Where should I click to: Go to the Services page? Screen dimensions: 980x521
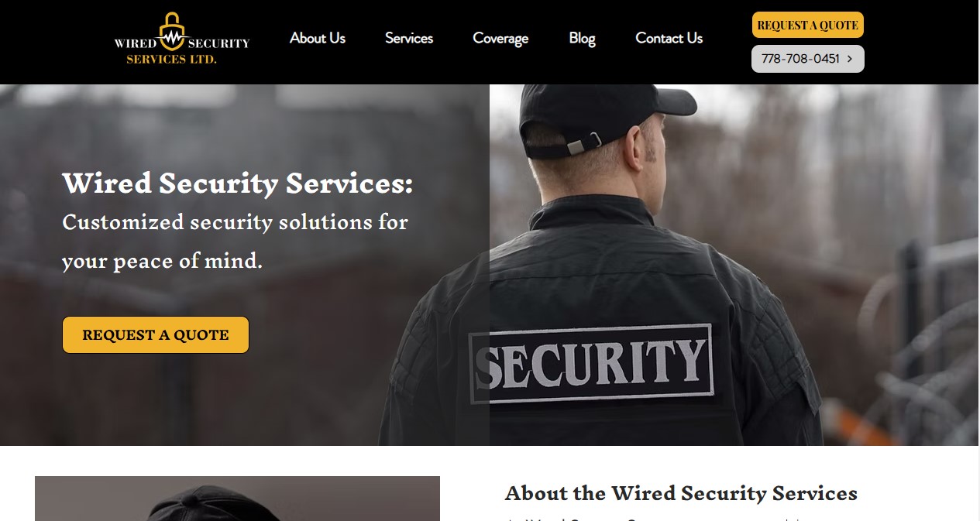[409, 38]
